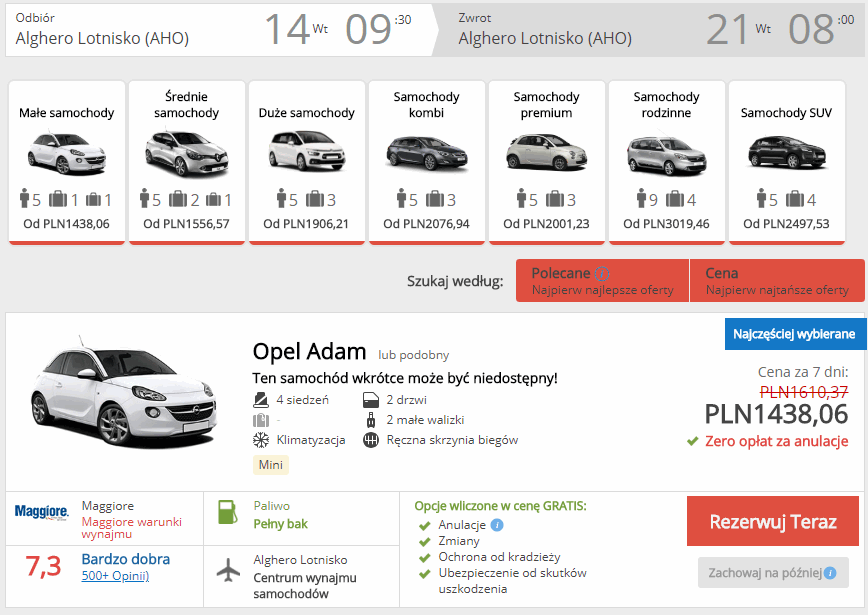Select the Samochody SUV category card
Viewport: 868px width, 615px height.
click(x=787, y=162)
